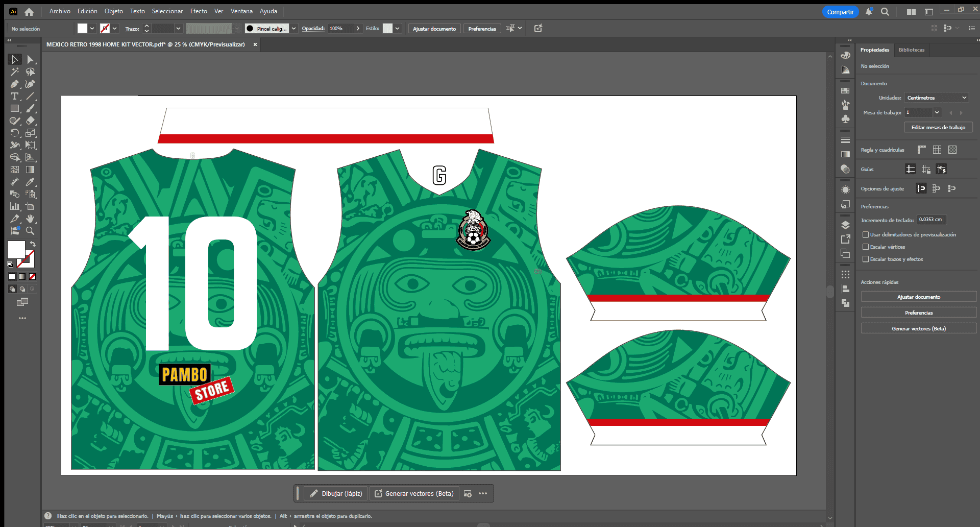The image size is (980, 527).
Task: Select the Blend tool
Action: click(x=15, y=195)
